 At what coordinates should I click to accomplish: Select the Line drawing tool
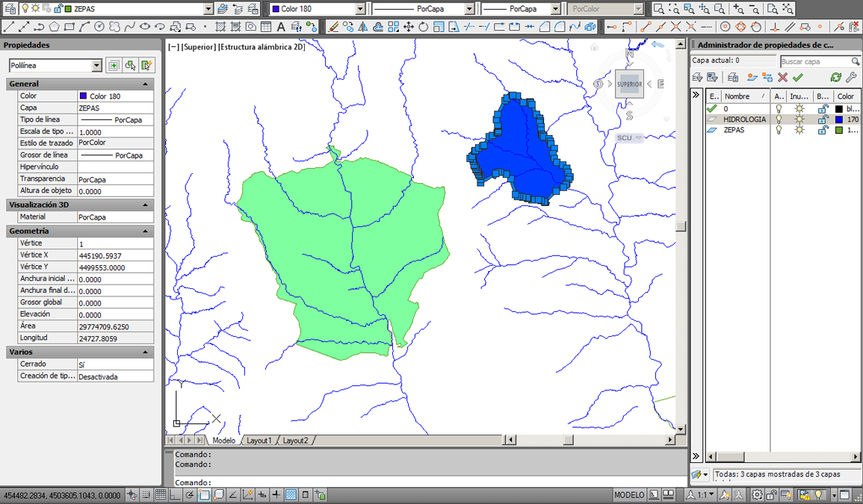pyautogui.click(x=9, y=27)
